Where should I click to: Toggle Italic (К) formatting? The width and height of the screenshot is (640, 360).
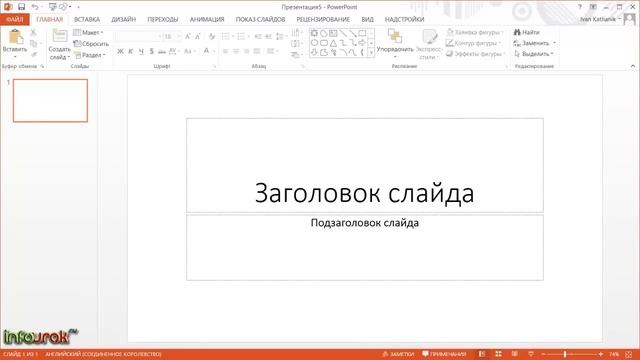click(131, 51)
